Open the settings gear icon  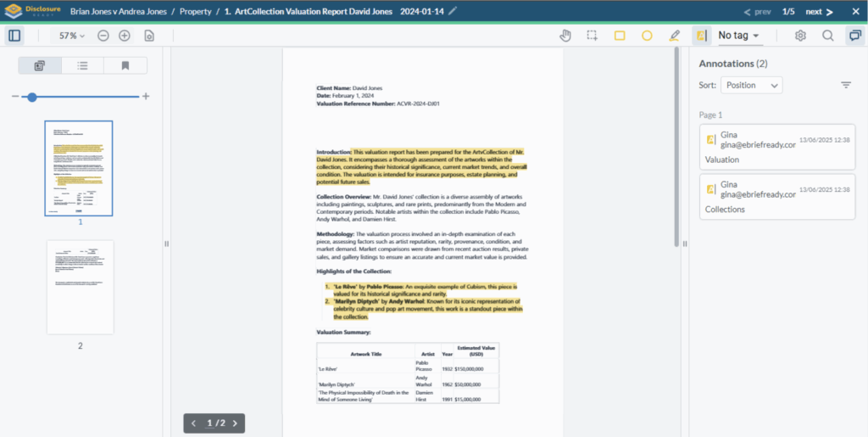click(800, 36)
